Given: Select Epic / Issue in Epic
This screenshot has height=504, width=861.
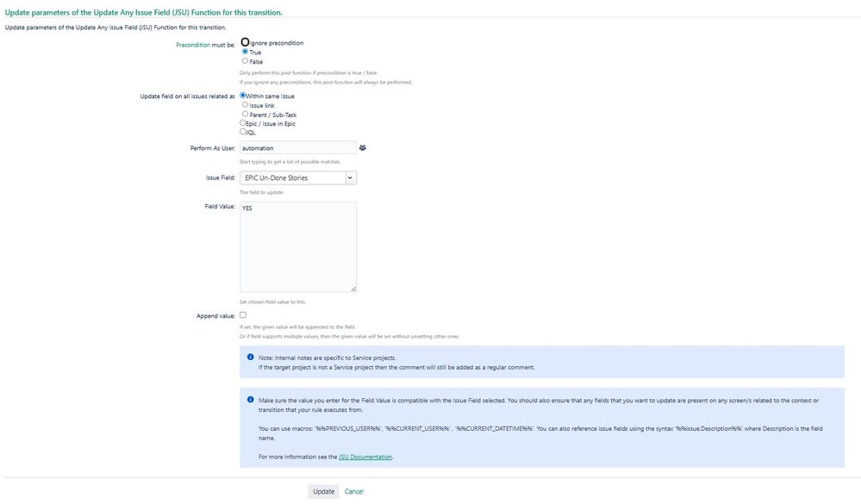Looking at the screenshot, I should (x=241, y=121).
